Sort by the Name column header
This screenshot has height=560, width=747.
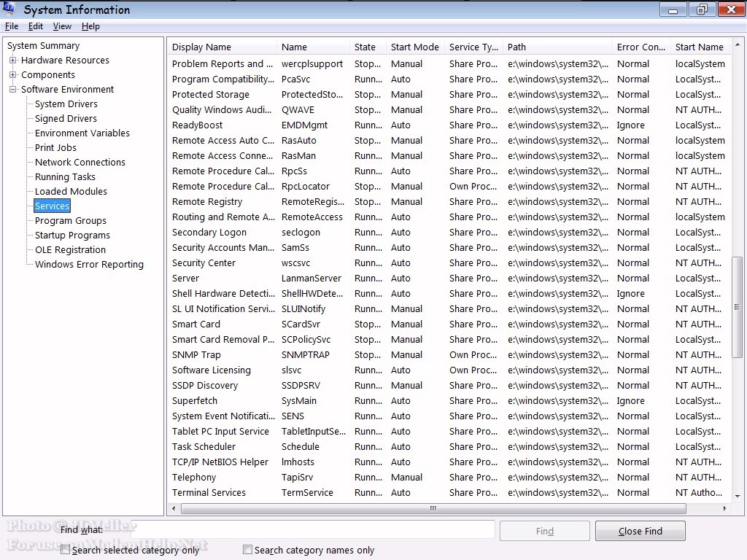pos(313,47)
